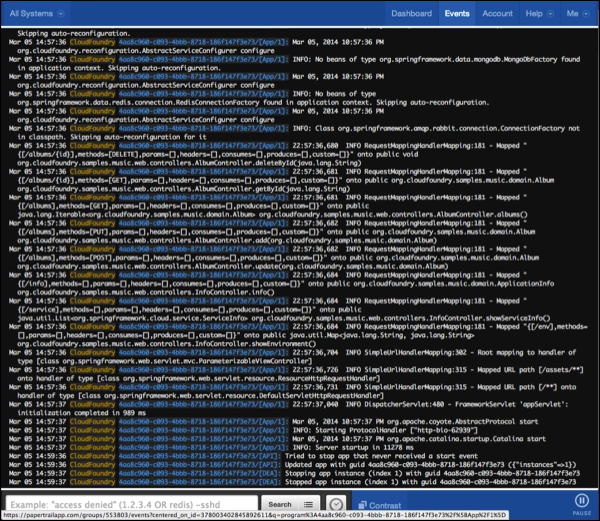Open the Me user menu
The width and height of the screenshot is (600, 521).
click(x=578, y=14)
